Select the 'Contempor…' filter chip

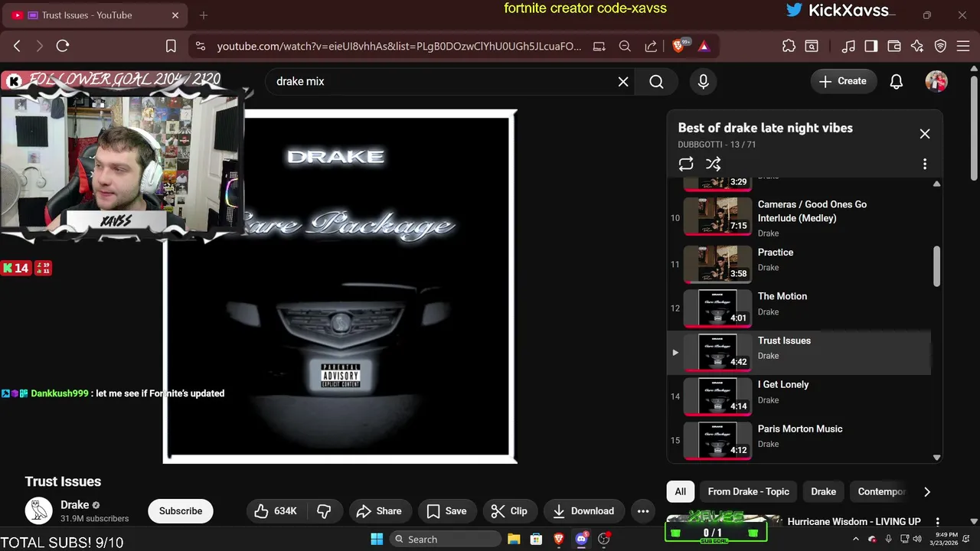pos(881,491)
